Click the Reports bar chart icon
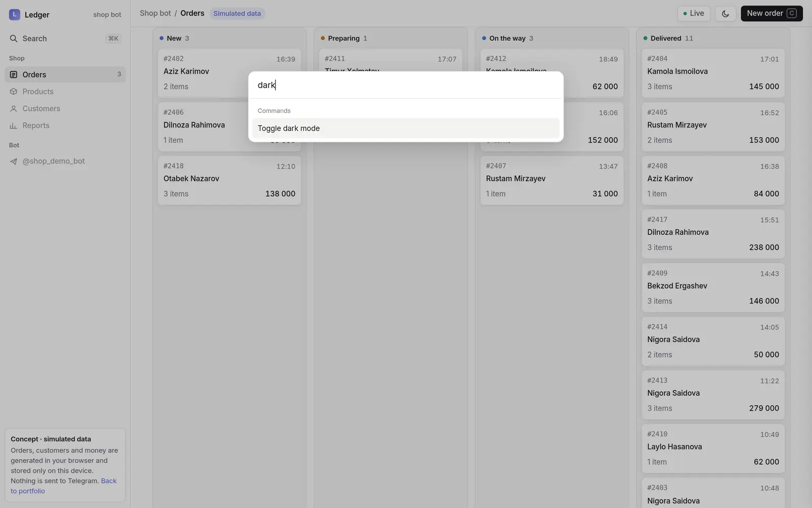The height and width of the screenshot is (508, 812). pyautogui.click(x=14, y=125)
